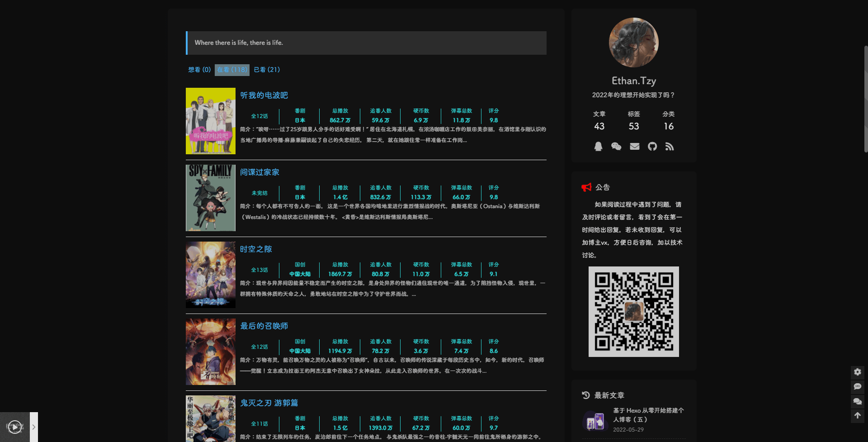Switch to the 已看 (21) tab
868x442 pixels.
click(x=267, y=70)
